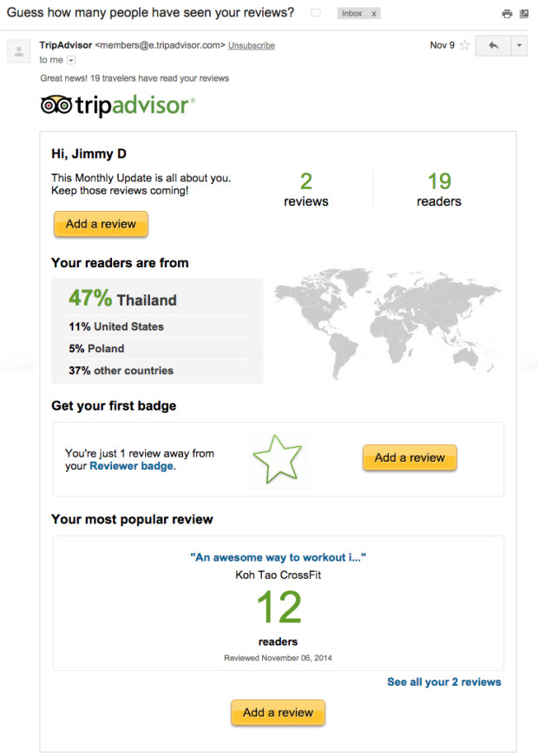Open the more reply options dropdown

click(x=519, y=46)
